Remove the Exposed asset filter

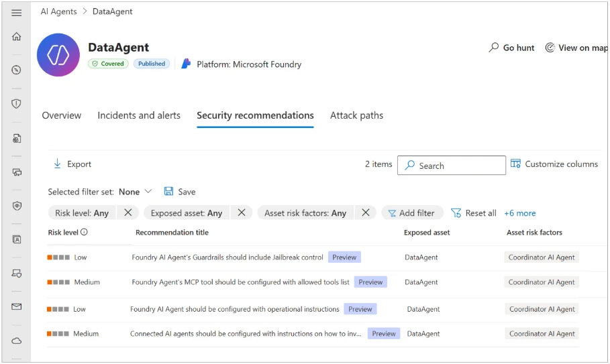pos(241,213)
